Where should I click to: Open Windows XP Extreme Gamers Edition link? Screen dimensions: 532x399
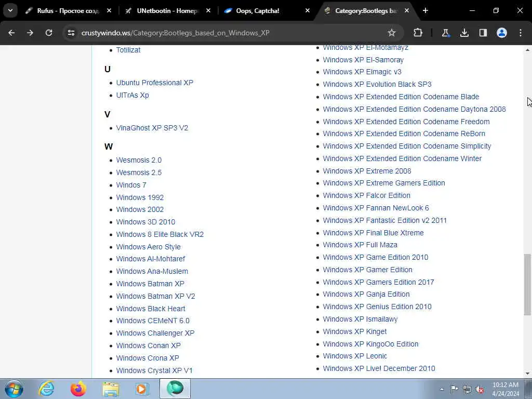384,183
